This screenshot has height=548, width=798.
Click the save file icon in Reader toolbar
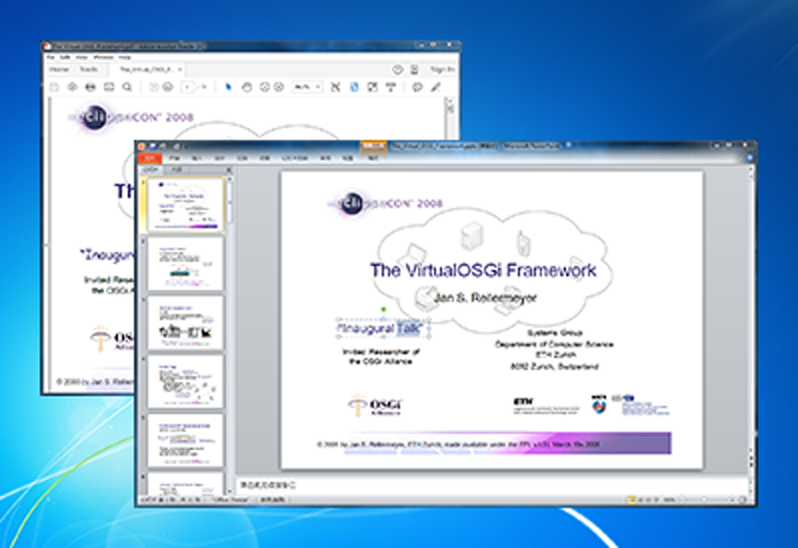point(54,87)
